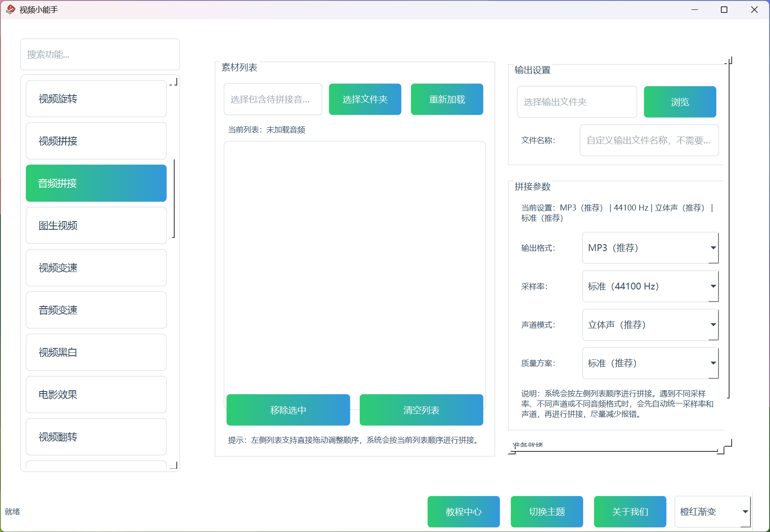Screen dimensions: 770x532
Task: Expand the 声道模式 立体声 dropdown
Action: (x=650, y=324)
